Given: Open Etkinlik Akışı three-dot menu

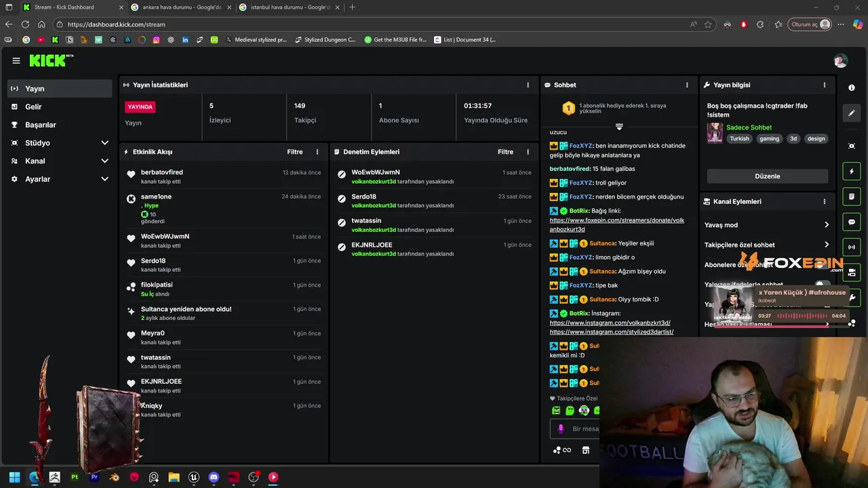Looking at the screenshot, I should tap(317, 152).
